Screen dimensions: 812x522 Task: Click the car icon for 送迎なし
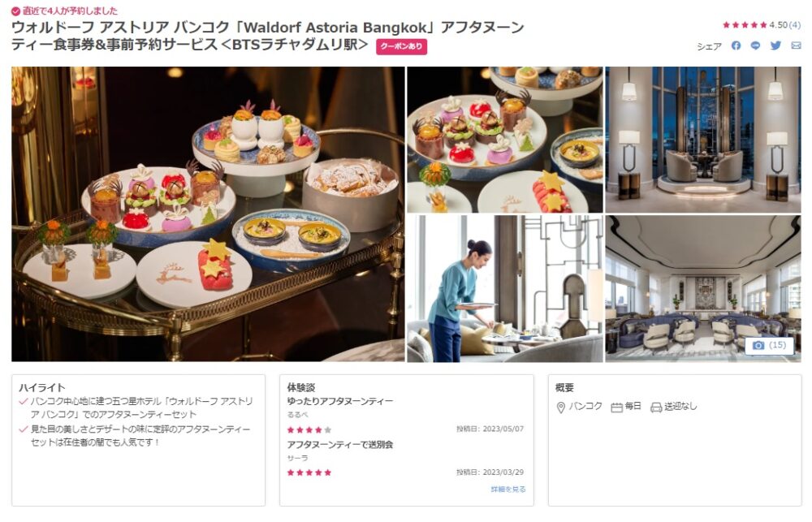[x=656, y=408]
